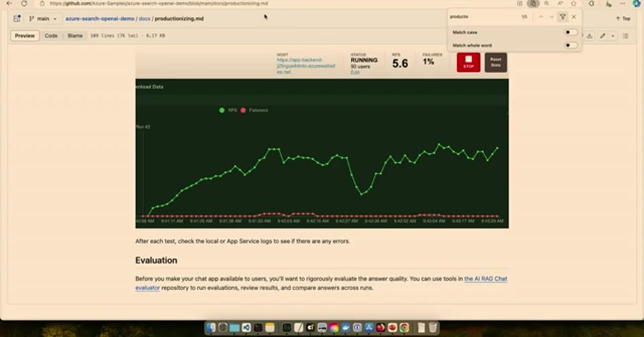
Task: Go to previous find match arrow
Action: pyautogui.click(x=541, y=17)
